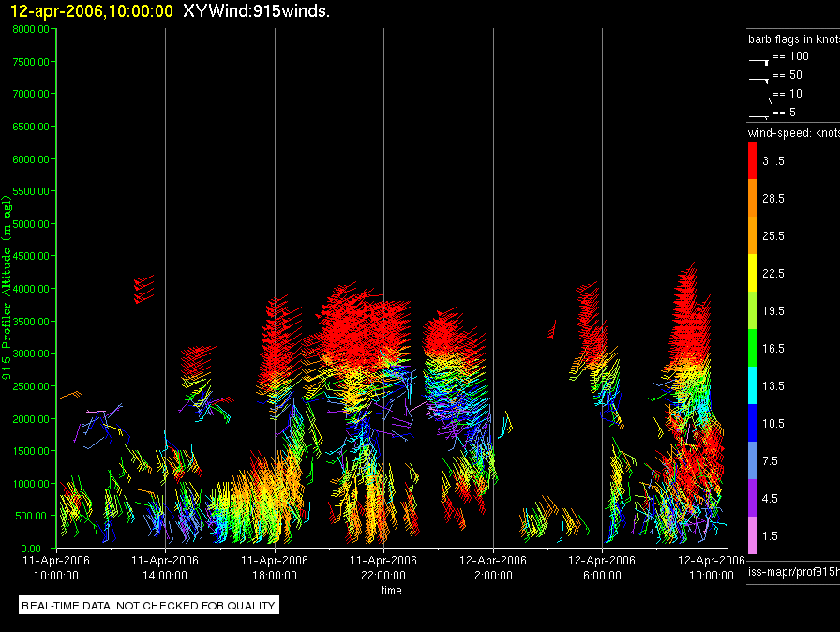
Task: Click the 3500.00 altitude tick label
Action: coord(31,322)
